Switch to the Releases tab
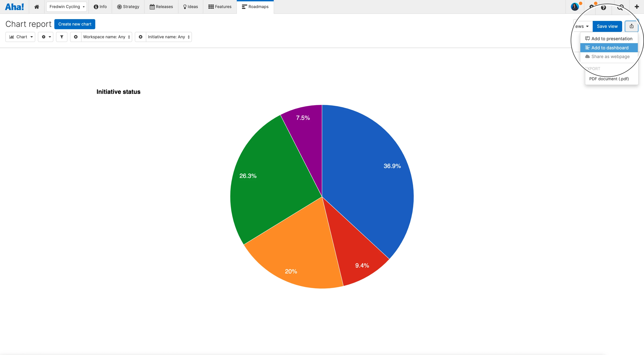The image size is (644, 355). point(161,7)
